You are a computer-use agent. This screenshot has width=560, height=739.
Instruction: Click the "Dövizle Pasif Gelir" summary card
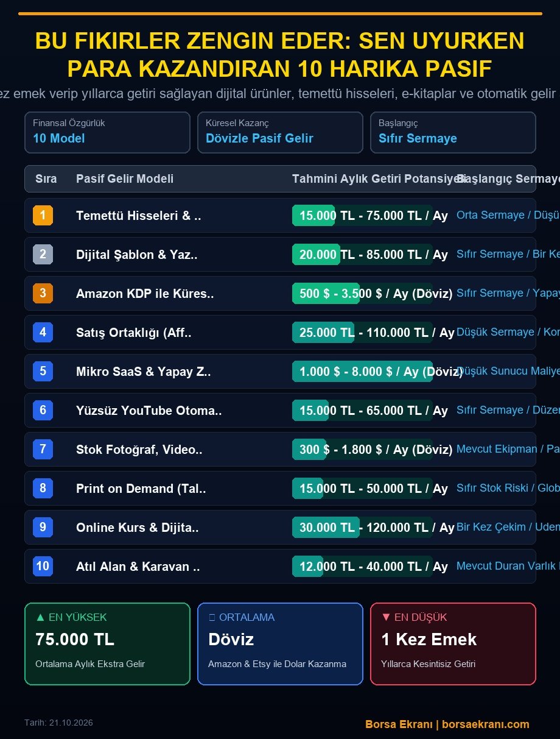[x=280, y=132]
